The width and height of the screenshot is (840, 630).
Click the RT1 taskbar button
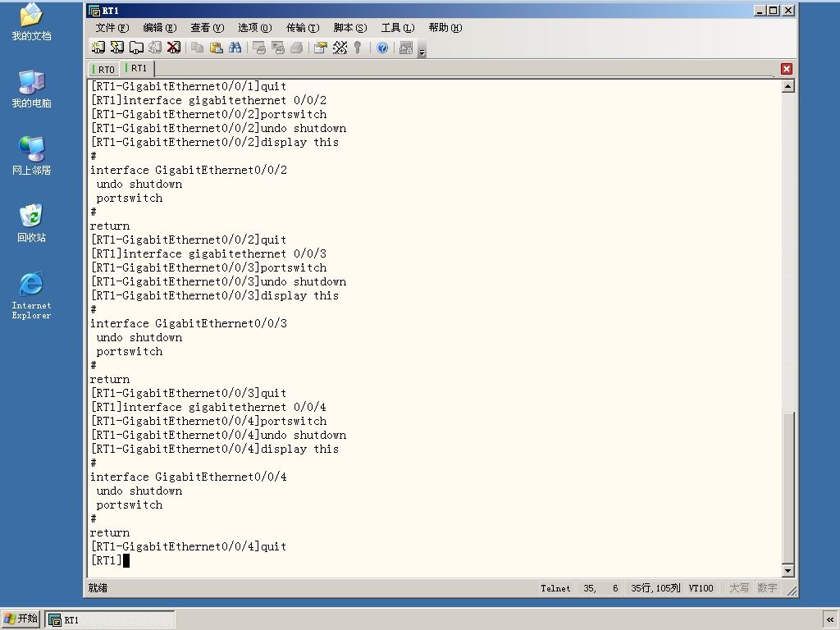[x=110, y=620]
